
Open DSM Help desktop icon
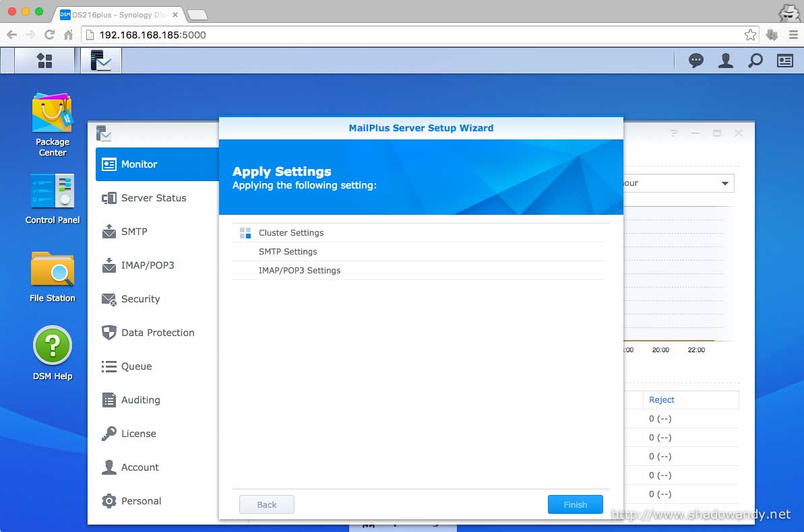(53, 354)
